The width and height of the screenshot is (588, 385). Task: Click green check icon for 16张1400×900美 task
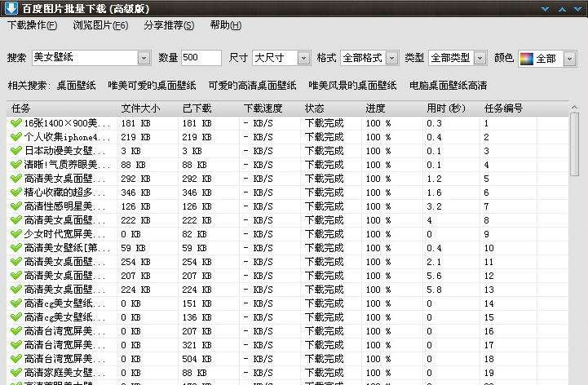(15, 123)
